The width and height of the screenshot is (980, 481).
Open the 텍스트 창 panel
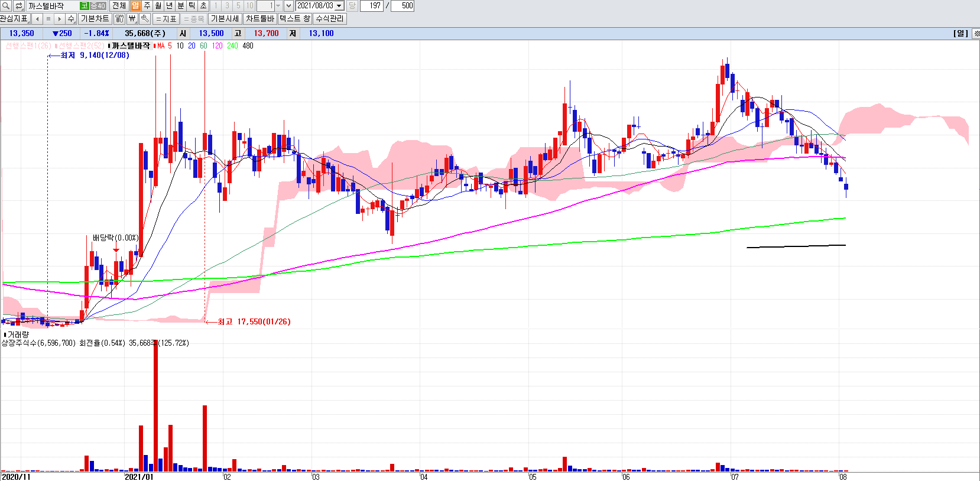[295, 19]
